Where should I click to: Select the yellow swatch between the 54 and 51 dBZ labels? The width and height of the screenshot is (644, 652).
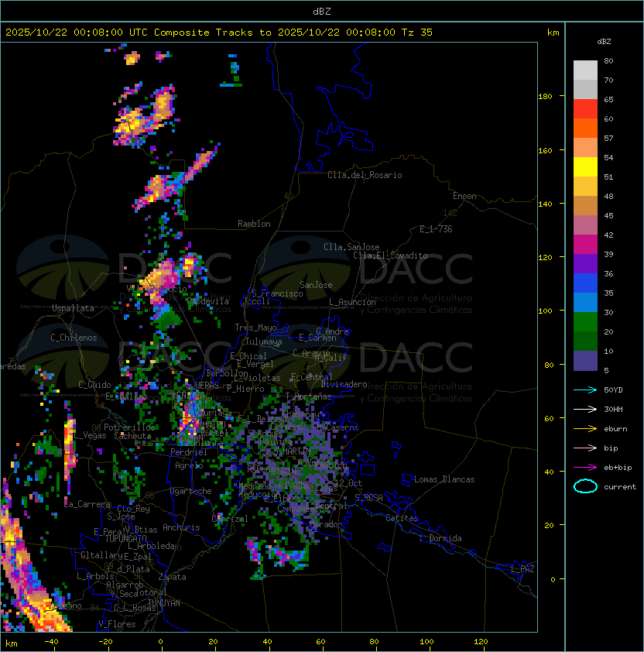click(585, 166)
